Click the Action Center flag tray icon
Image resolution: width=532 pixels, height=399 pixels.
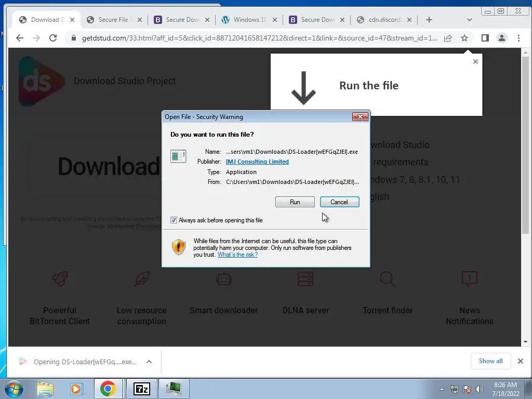(467, 389)
